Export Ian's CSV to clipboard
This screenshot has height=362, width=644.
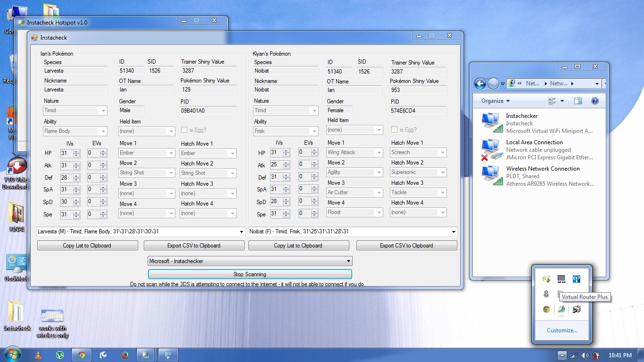coord(194,246)
